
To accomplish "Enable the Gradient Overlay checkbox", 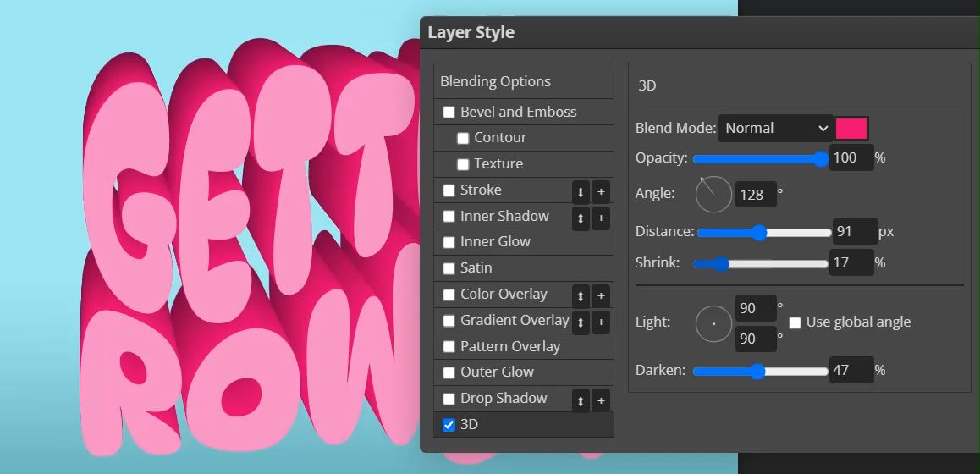I will tap(449, 321).
